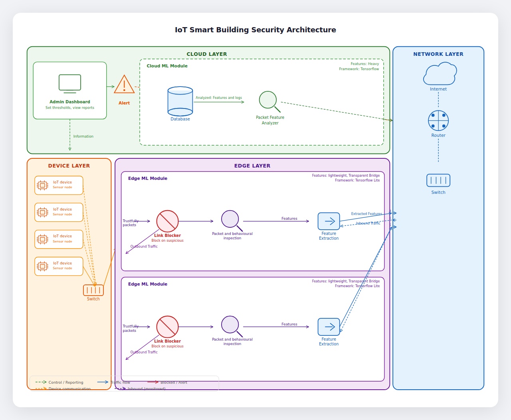Click the 'CLOUD LAYER' heading
The image size is (511, 420).
coord(207,54)
